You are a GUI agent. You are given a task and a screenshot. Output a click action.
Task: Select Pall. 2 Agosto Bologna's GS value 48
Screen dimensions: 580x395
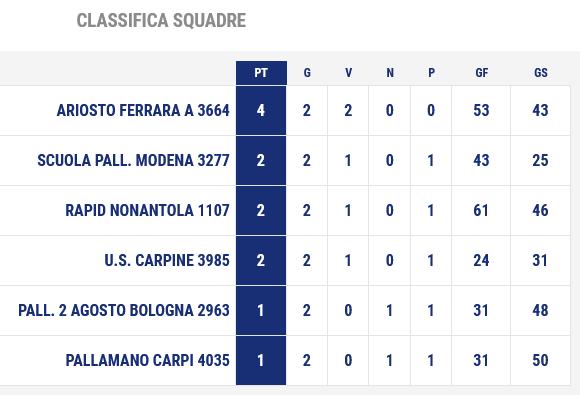tap(540, 310)
